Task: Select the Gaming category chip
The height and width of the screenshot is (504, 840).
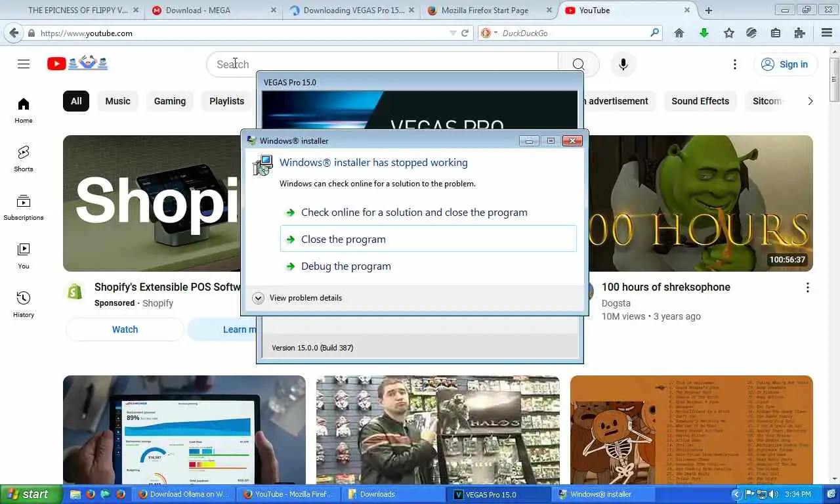Action: 170,101
